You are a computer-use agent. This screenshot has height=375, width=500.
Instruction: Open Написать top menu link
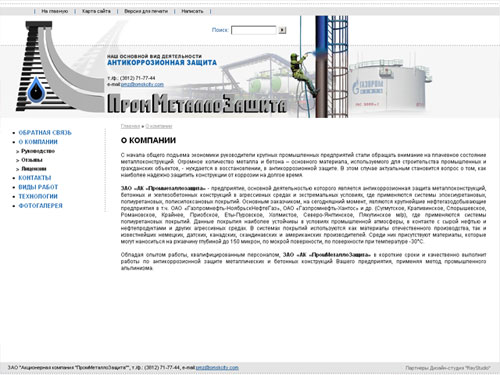click(x=192, y=11)
